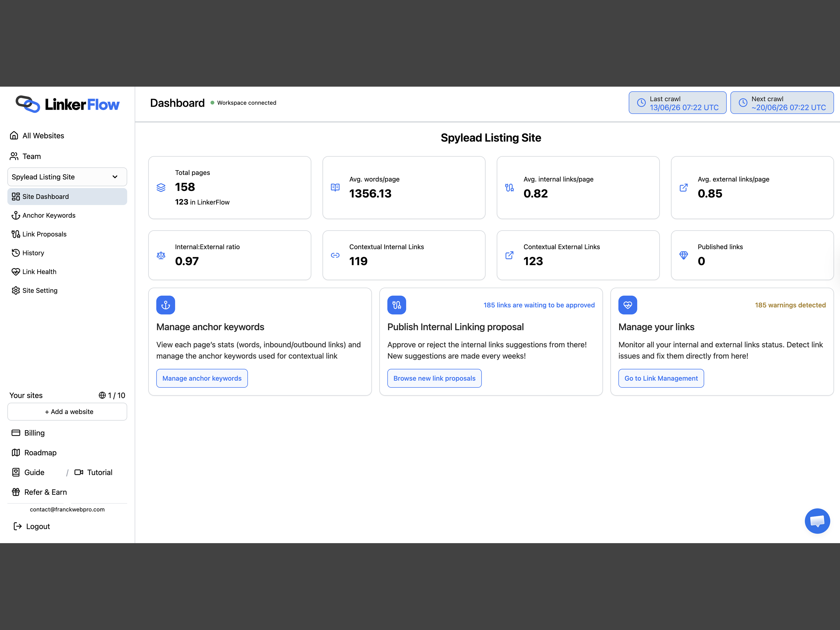Select Site Dashboard in the sidebar

[67, 196]
